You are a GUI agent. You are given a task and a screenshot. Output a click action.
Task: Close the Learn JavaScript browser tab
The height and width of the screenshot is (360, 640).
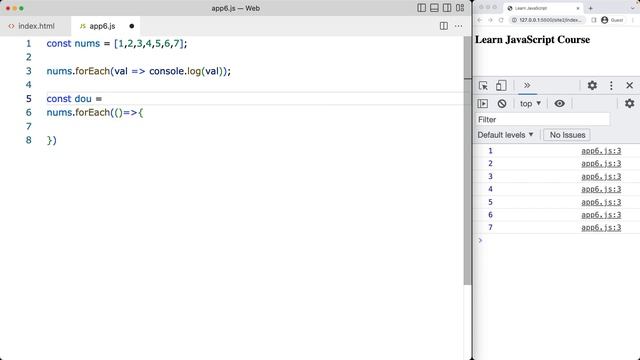tap(578, 8)
